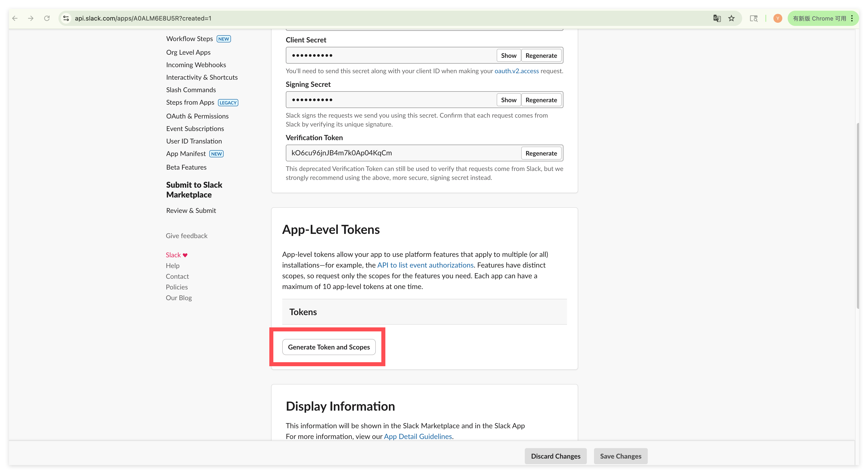The height and width of the screenshot is (474, 868).
Task: Open the OAuth & Permissions section
Action: point(197,116)
